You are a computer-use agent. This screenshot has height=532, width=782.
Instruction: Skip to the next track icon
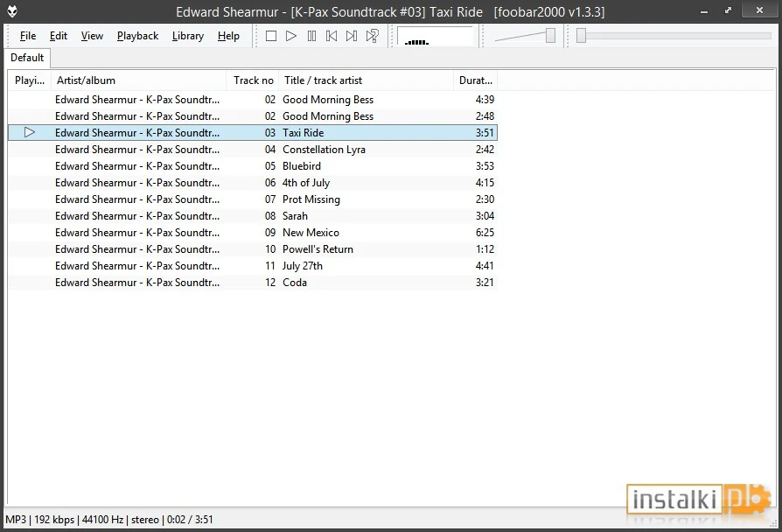click(x=351, y=36)
